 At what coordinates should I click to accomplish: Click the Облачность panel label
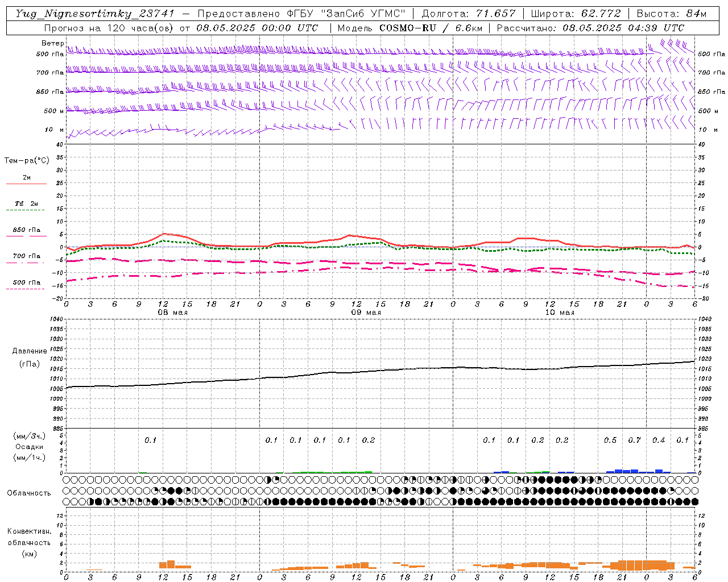29,493
